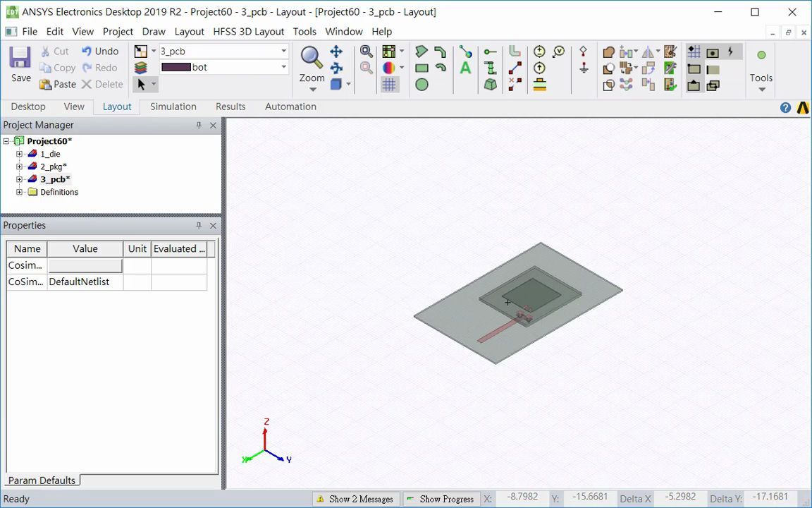Screen dimensions: 812x508
Task: Switch to the Simulation ribbon tab
Action: 173,107
